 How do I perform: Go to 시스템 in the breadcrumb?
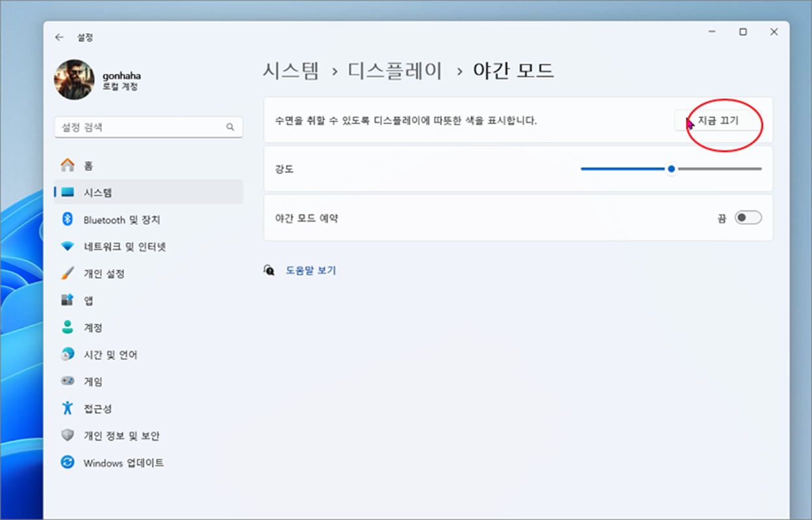pos(291,70)
